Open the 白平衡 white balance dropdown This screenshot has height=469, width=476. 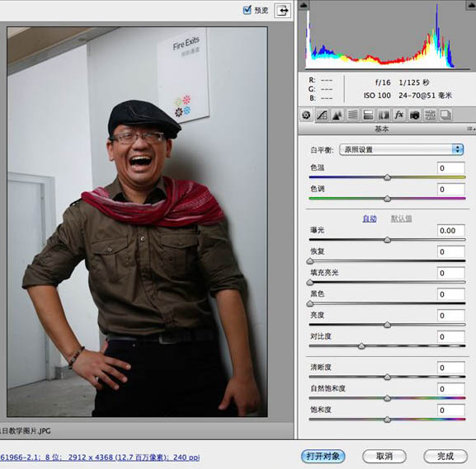point(401,149)
